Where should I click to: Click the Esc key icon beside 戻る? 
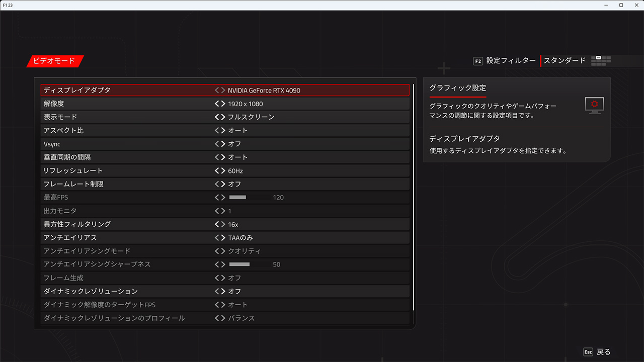click(x=588, y=352)
